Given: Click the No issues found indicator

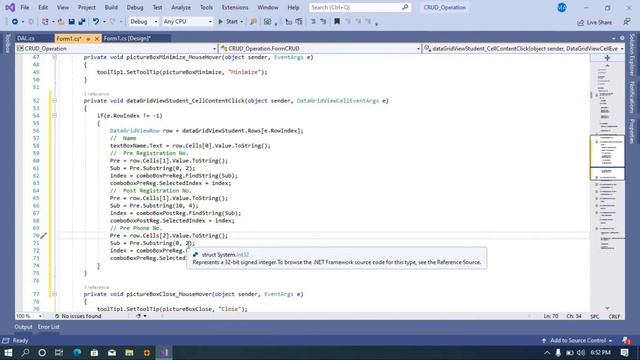Looking at the screenshot, I should tap(78, 316).
